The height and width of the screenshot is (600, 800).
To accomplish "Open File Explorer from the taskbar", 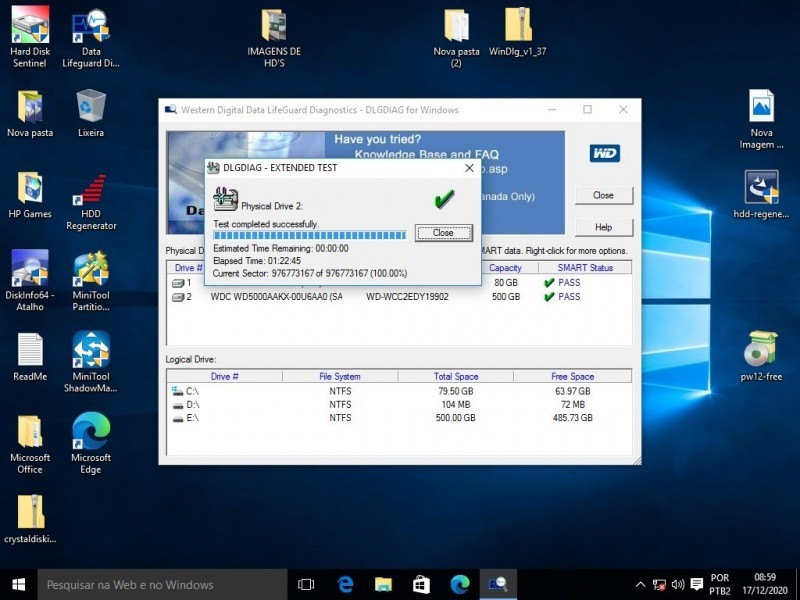I will click(x=383, y=585).
